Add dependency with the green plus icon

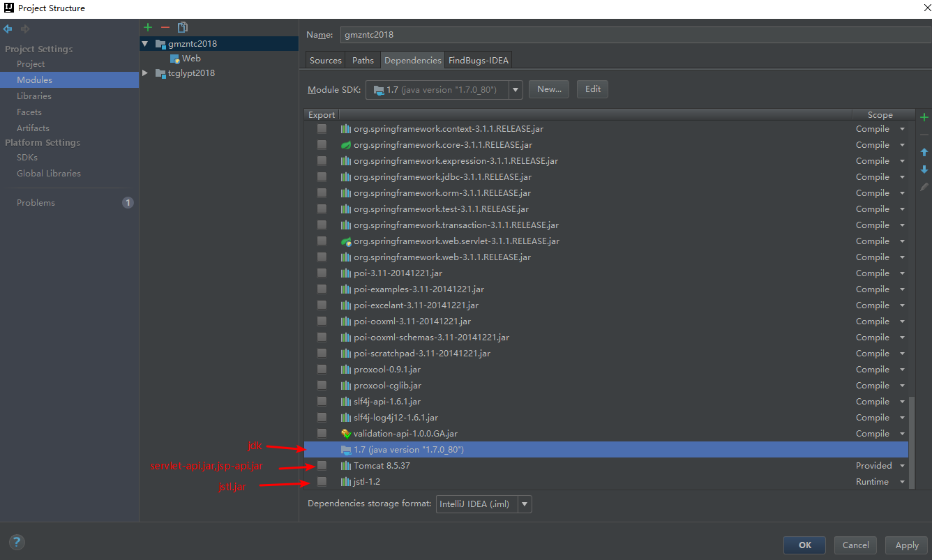coord(924,117)
